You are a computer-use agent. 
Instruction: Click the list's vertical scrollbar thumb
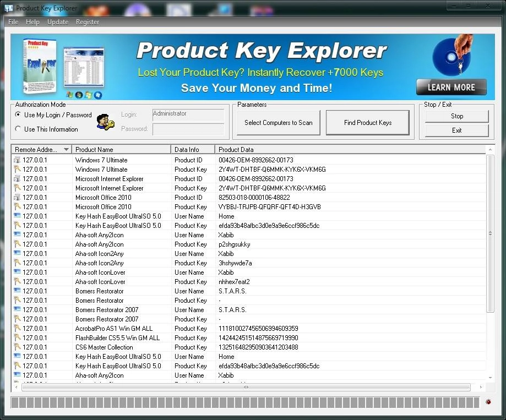490,233
